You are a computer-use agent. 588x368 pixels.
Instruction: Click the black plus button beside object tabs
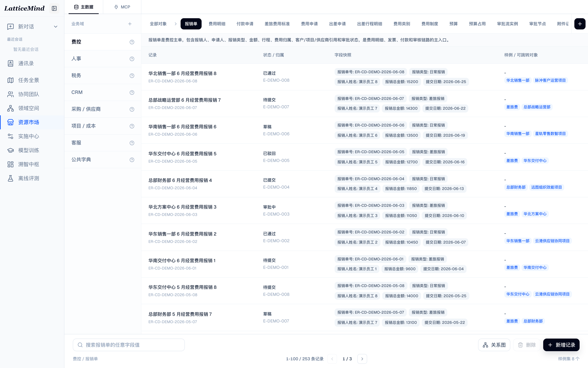(x=580, y=24)
